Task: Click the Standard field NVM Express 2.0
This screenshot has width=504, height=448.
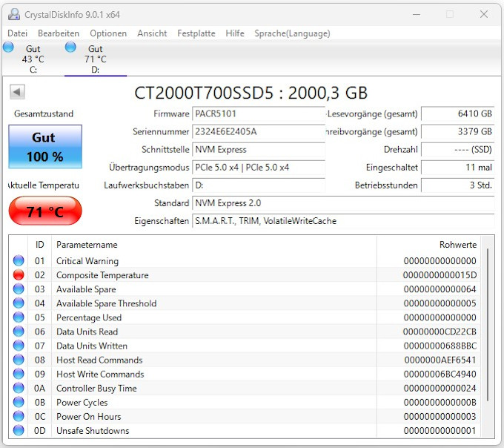Action: point(343,203)
